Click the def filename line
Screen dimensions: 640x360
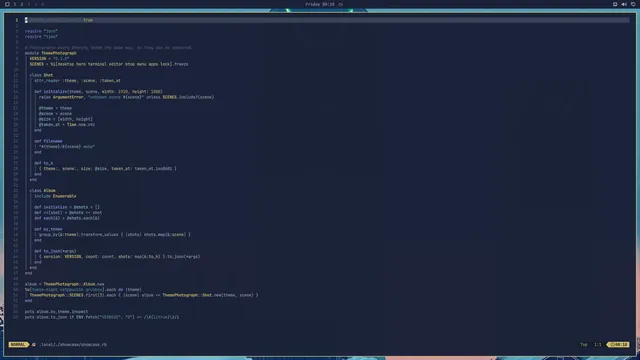click(48, 141)
